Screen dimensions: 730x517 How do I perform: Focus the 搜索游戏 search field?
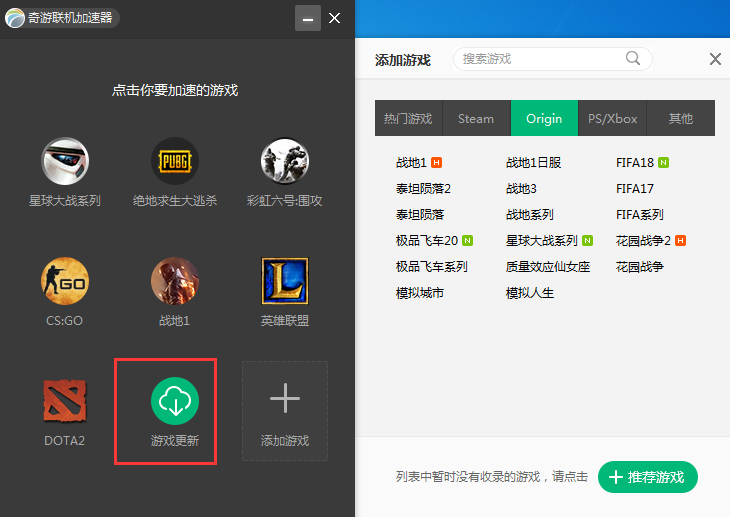click(x=553, y=59)
